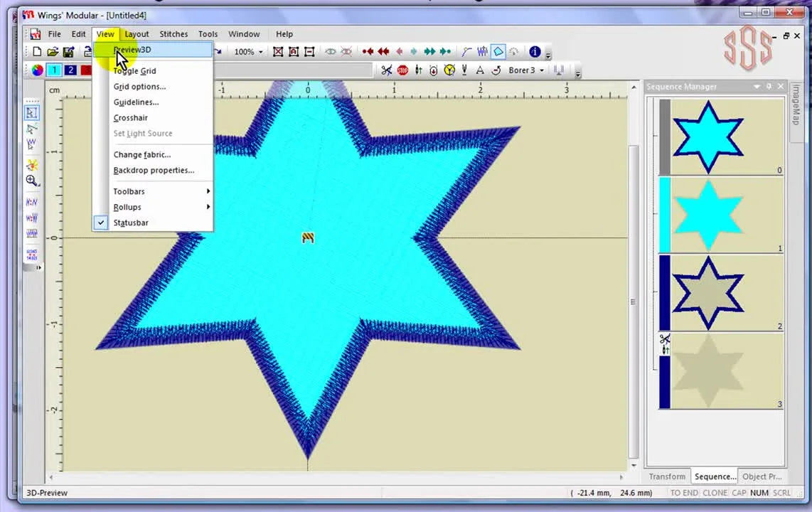This screenshot has height=512, width=812.
Task: Open the 100% zoom level dropdown
Action: tap(260, 52)
